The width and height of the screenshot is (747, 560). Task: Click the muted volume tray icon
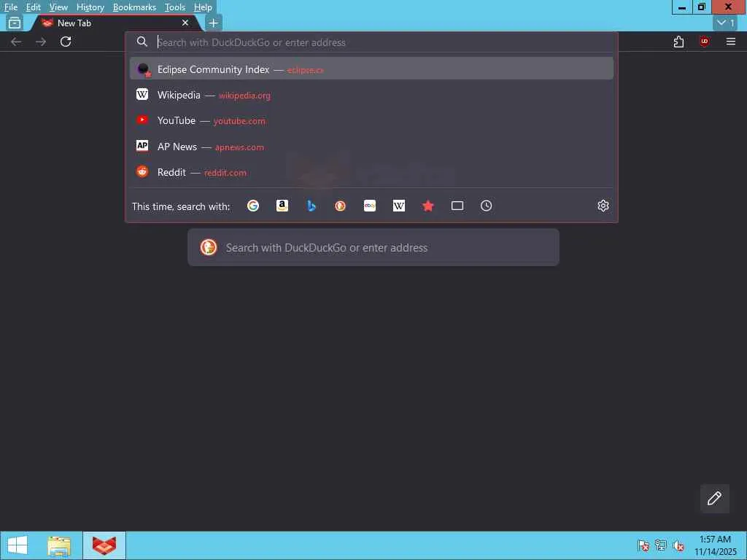678,545
